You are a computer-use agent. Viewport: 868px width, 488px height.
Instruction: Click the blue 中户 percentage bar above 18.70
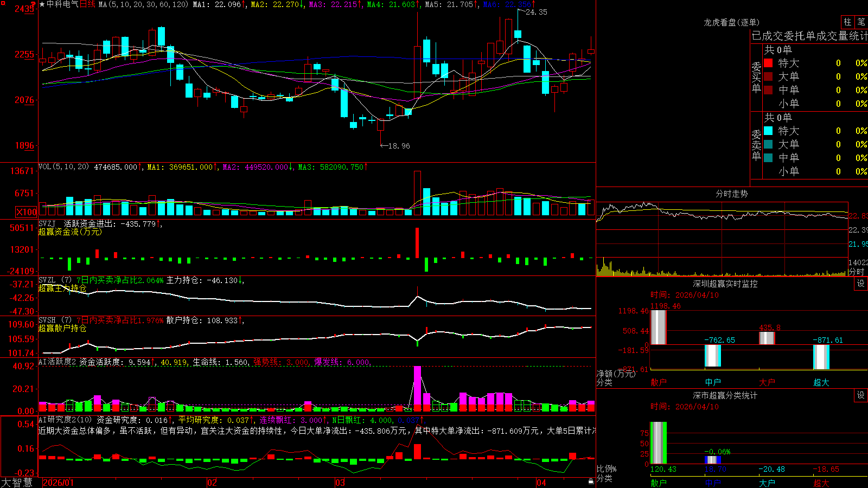713,460
